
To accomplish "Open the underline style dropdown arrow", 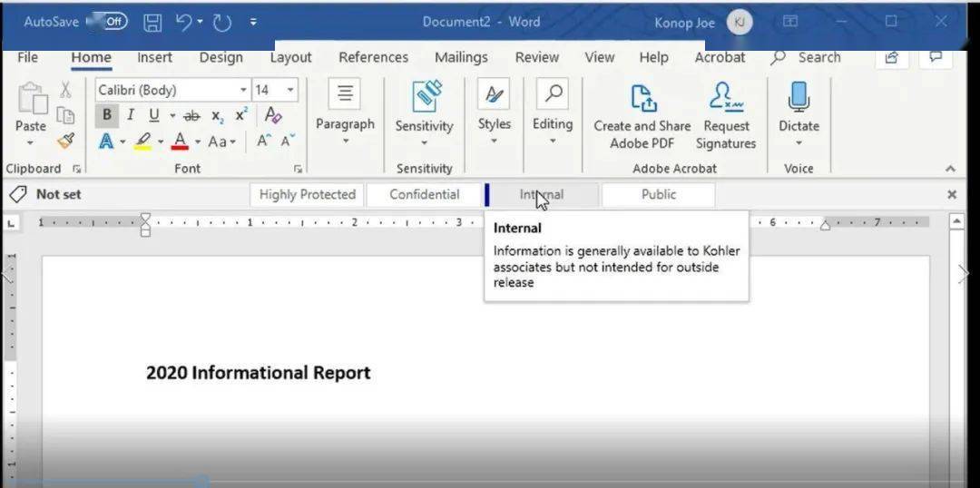I will coord(171,115).
